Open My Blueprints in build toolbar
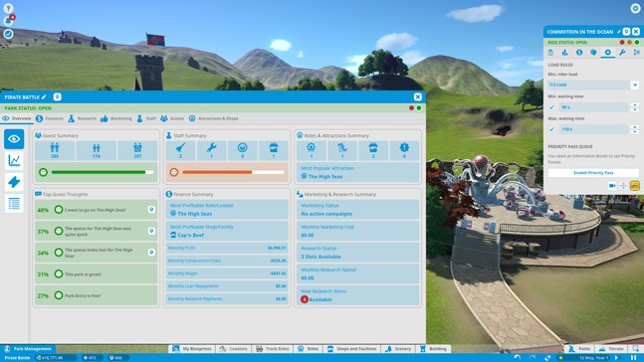This screenshot has width=644, height=362. tap(192, 349)
